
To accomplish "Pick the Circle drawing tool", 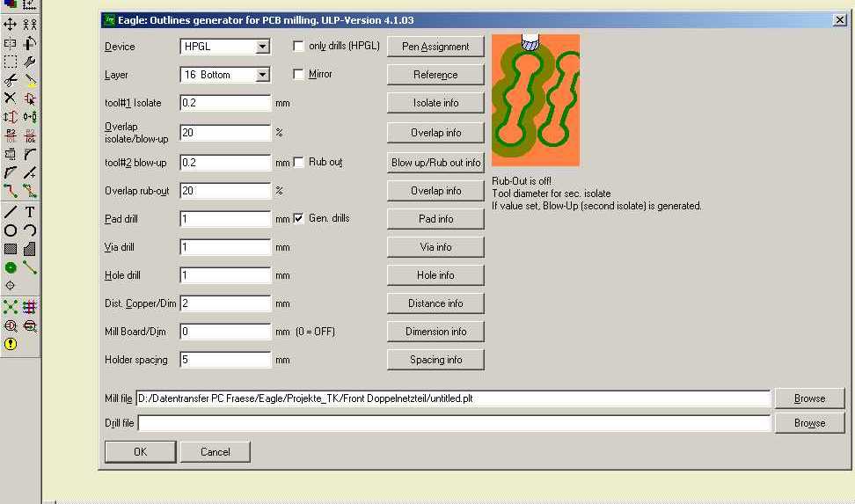I will (x=10, y=230).
